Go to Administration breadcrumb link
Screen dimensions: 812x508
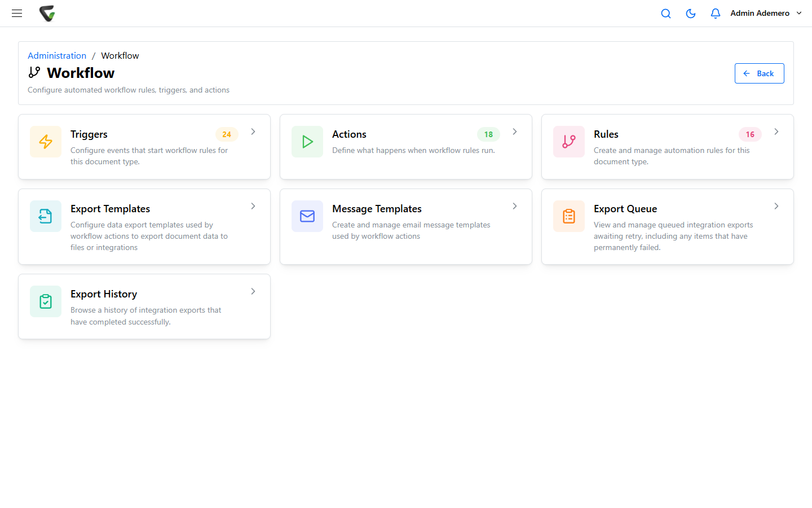pyautogui.click(x=57, y=55)
